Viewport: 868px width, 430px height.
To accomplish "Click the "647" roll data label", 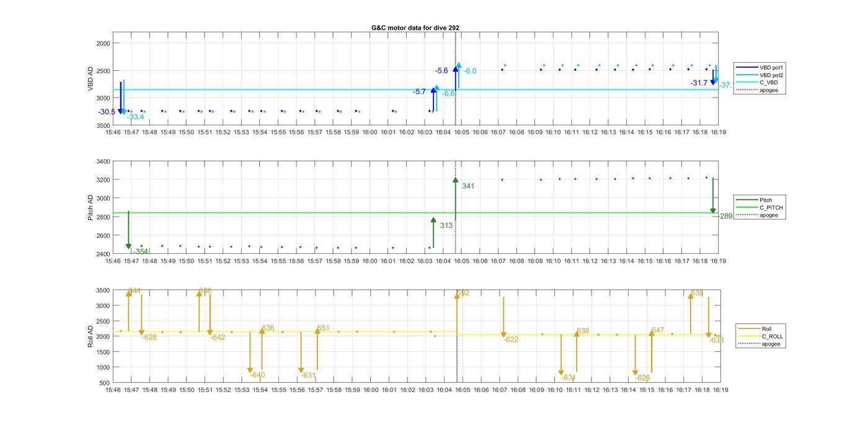I will 658,330.
